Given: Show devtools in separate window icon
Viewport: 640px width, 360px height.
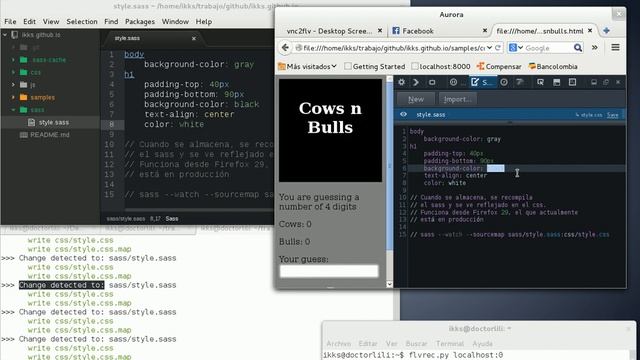Looking at the screenshot, I should (606, 82).
